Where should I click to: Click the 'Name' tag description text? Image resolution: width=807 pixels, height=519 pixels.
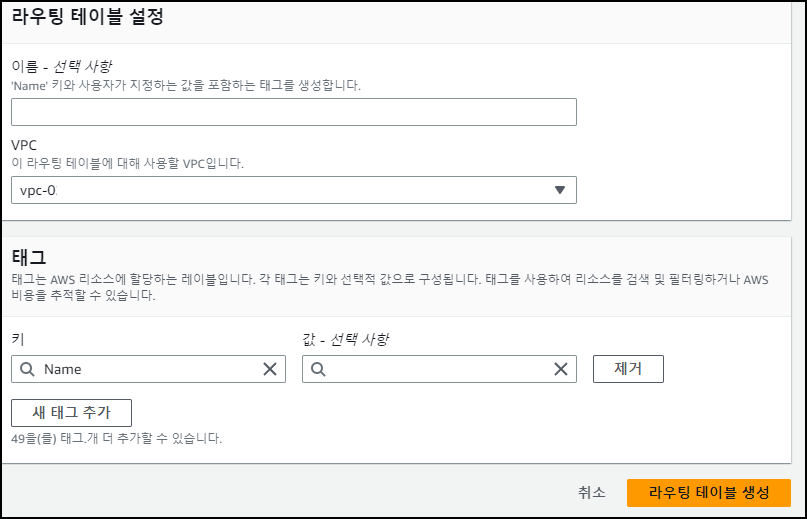tap(186, 85)
